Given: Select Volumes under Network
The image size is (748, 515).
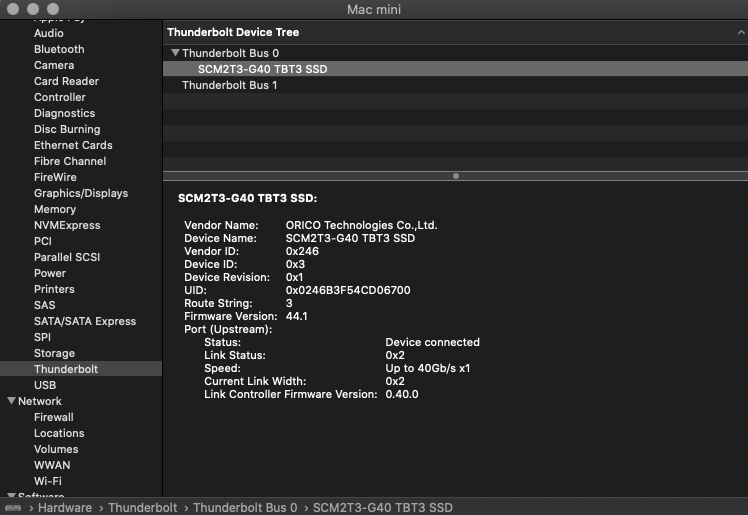Looking at the screenshot, I should coord(56,449).
